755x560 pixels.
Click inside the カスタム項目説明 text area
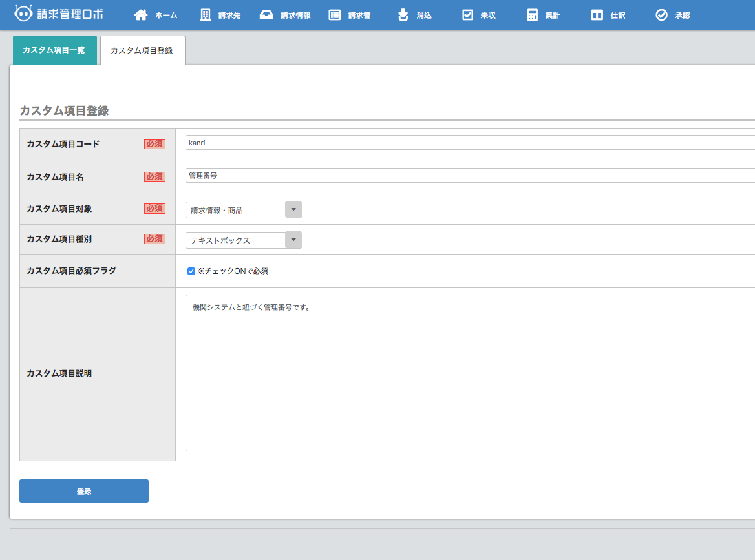[x=469, y=373]
